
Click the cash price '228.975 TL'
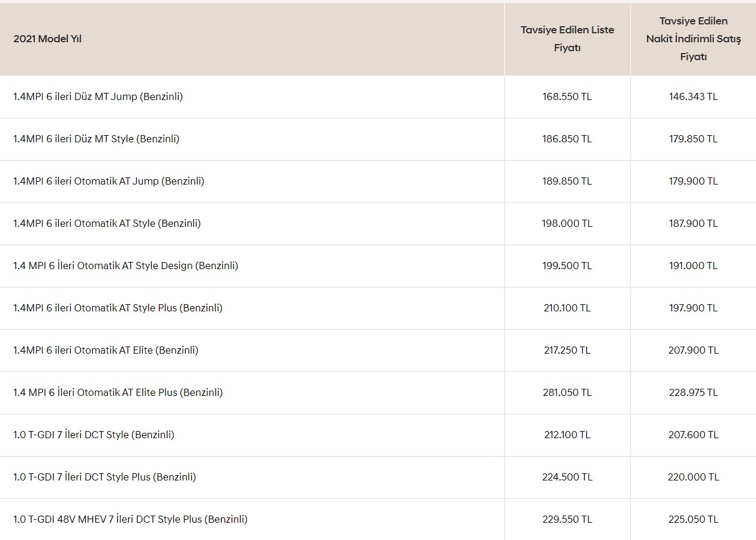[x=693, y=392]
